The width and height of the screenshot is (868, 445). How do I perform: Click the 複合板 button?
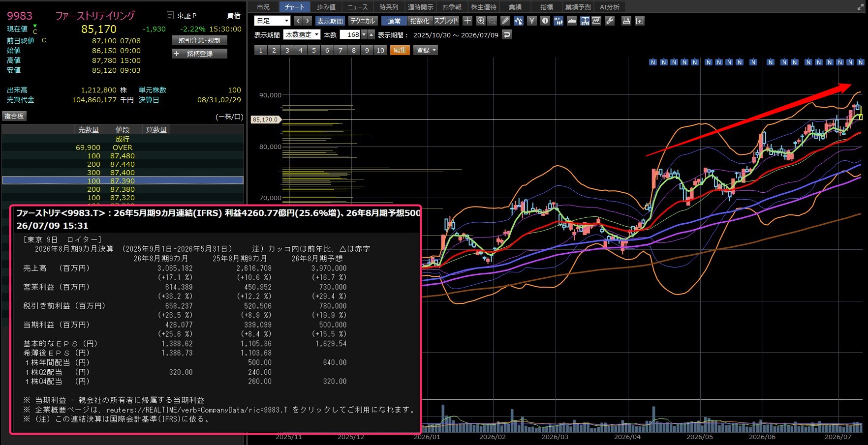14,116
